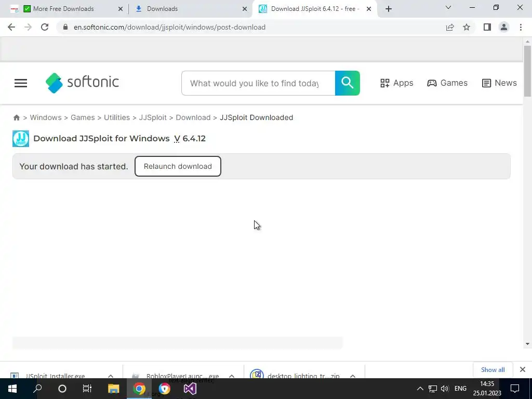Click Show all downloads
This screenshot has width=532, height=399.
pyautogui.click(x=493, y=370)
